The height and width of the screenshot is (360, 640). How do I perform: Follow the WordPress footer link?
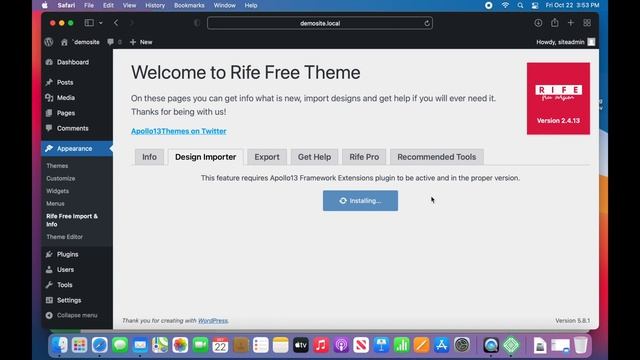pyautogui.click(x=213, y=321)
